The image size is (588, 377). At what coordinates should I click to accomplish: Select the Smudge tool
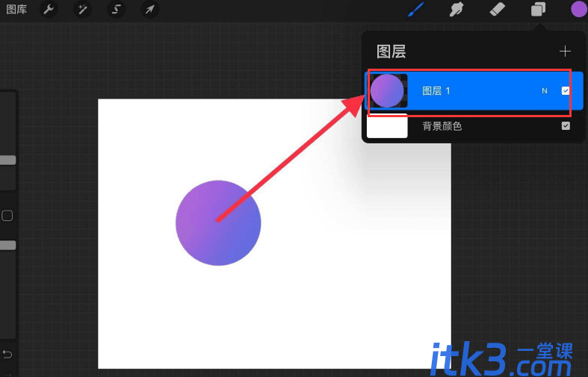click(x=456, y=10)
